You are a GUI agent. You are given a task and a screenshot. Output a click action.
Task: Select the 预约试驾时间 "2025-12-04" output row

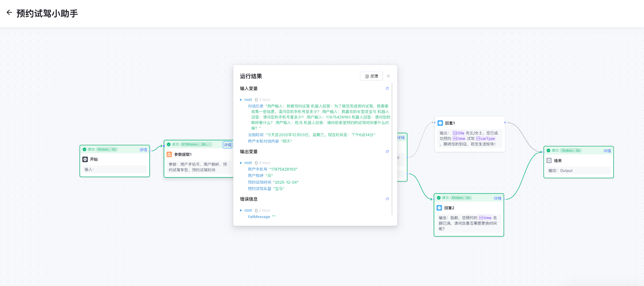[273, 182]
